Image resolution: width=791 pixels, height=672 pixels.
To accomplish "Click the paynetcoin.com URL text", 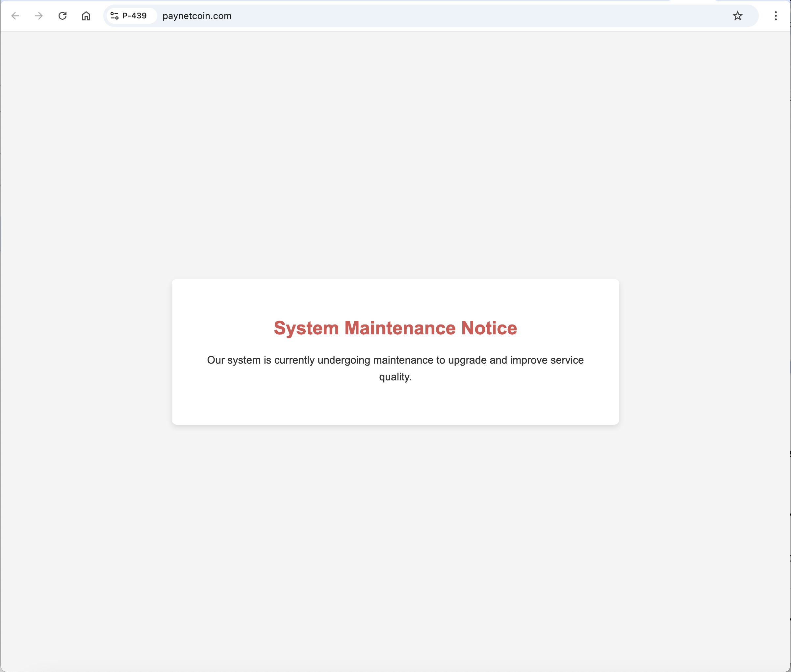I will pyautogui.click(x=197, y=16).
